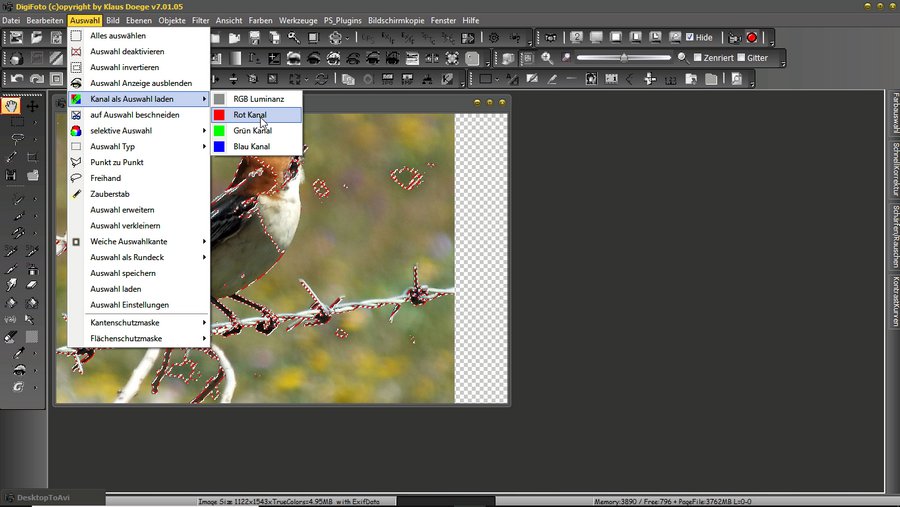
Task: Click the settings gear icon in toolbar
Action: (x=493, y=38)
